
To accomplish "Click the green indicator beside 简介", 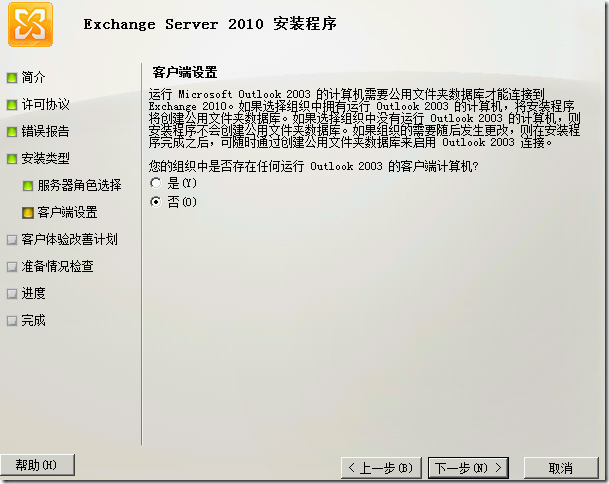I will (12, 78).
